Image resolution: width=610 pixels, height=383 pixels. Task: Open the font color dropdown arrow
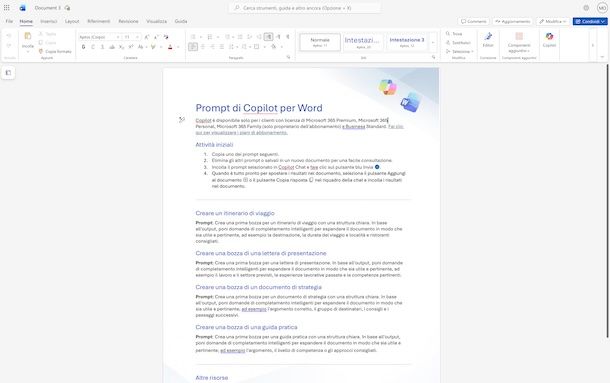coord(178,47)
